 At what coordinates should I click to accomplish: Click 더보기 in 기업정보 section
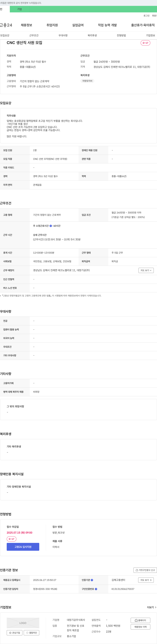coord(152,607)
